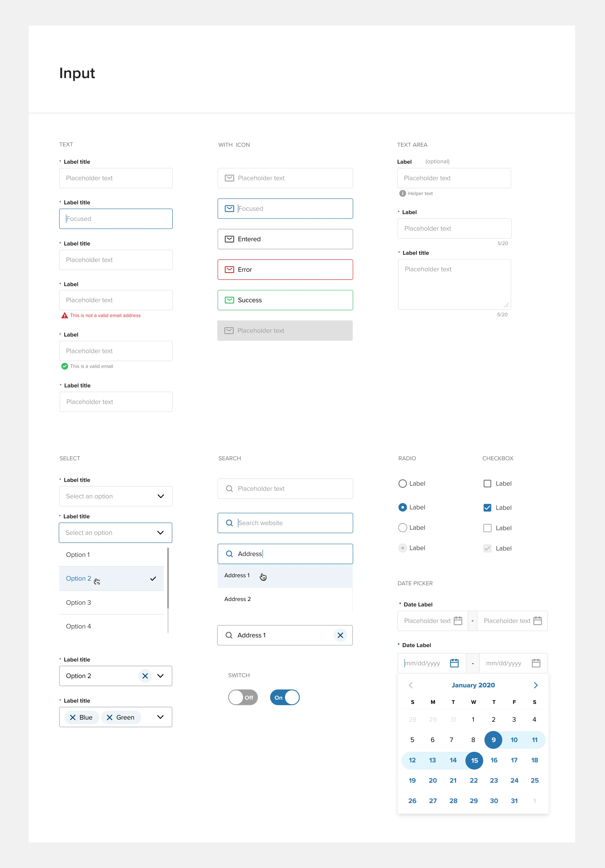Viewport: 605px width, 868px height.
Task: Click magnifier icon in Address 1 field
Action: tap(229, 636)
